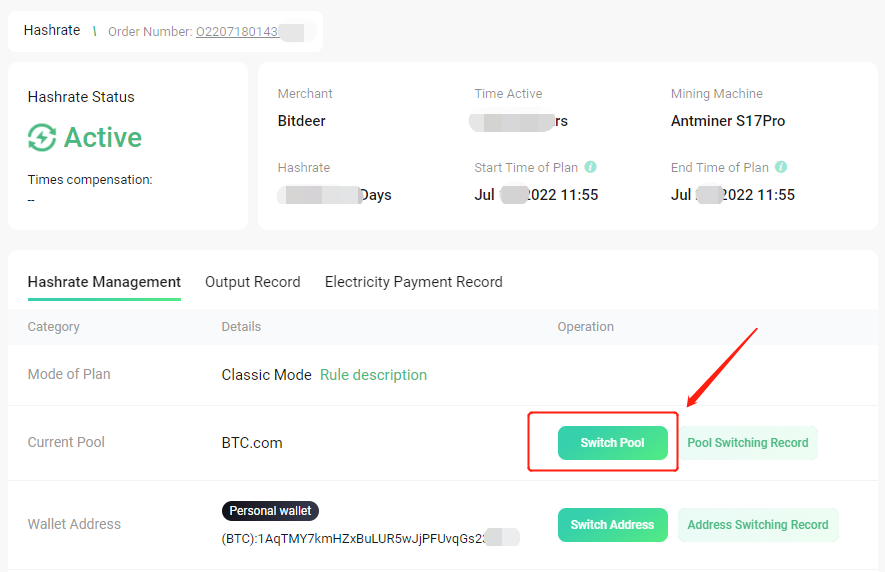This screenshot has width=885, height=572.
Task: Switch to the Output Record tab
Action: tap(252, 282)
